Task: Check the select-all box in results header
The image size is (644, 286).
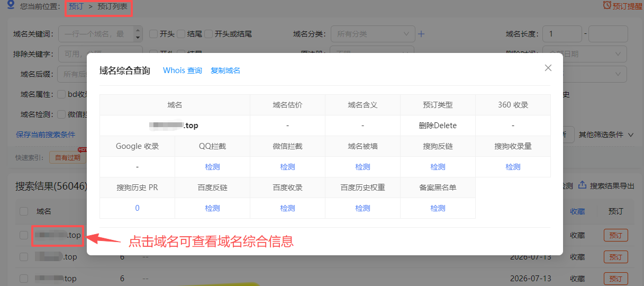Action: click(x=24, y=211)
